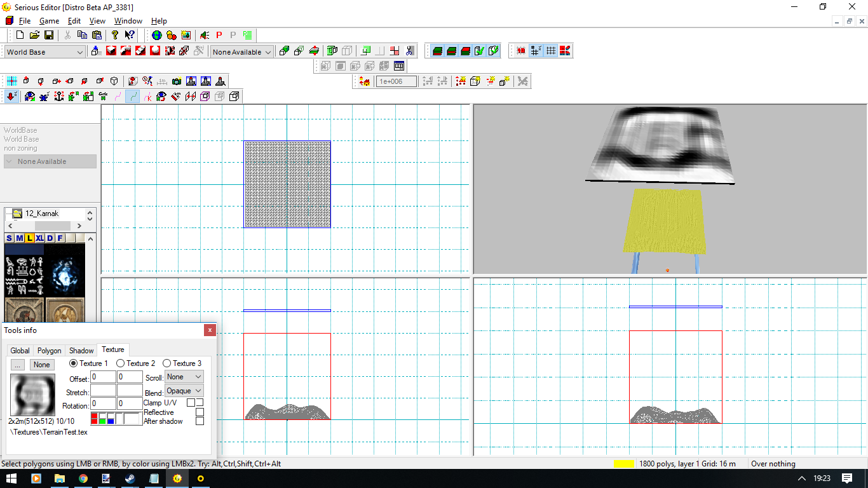868x488 pixels.
Task: Click the scissors split icon in CSG toolbar
Action: (x=410, y=51)
